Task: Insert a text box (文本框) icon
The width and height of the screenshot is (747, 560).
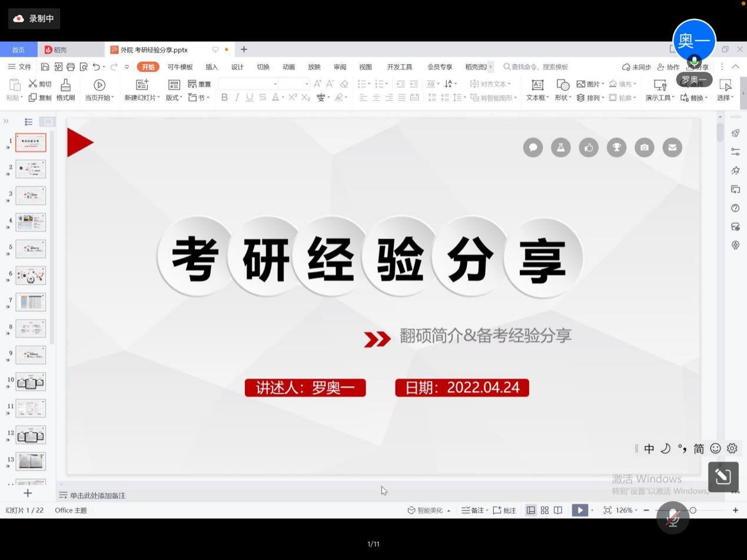Action: click(537, 85)
